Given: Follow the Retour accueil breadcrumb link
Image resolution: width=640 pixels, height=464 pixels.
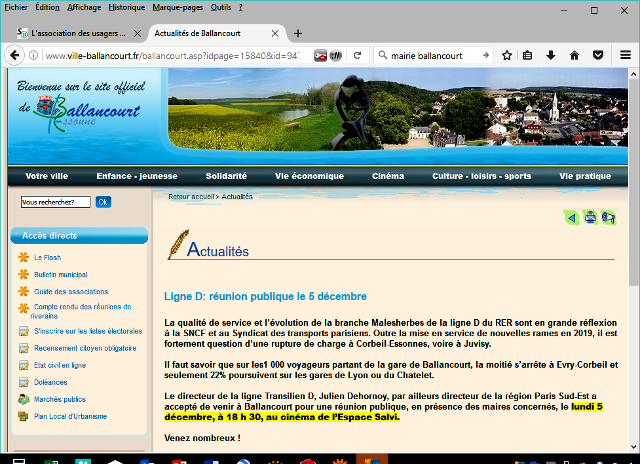Looking at the screenshot, I should (191, 197).
